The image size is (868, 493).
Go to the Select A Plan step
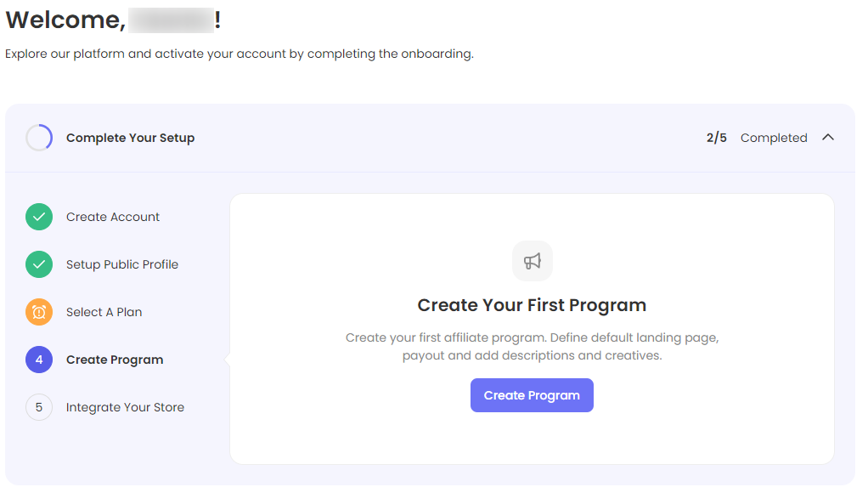point(104,312)
